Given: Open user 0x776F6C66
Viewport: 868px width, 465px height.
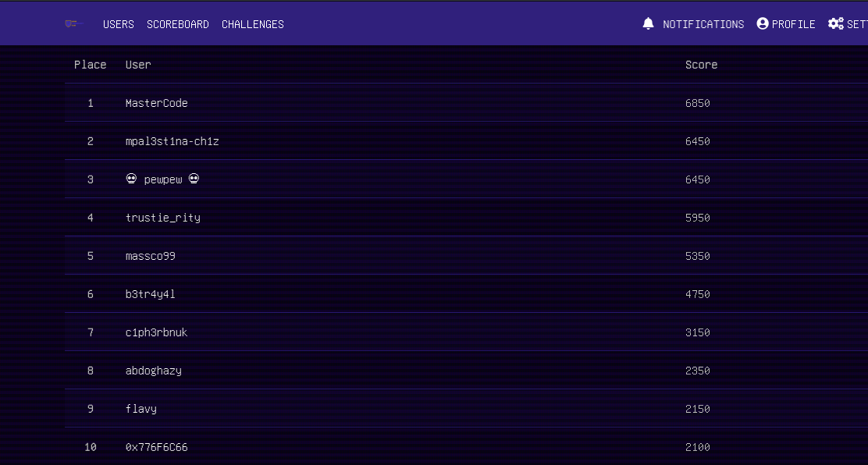Looking at the screenshot, I should pos(157,447).
